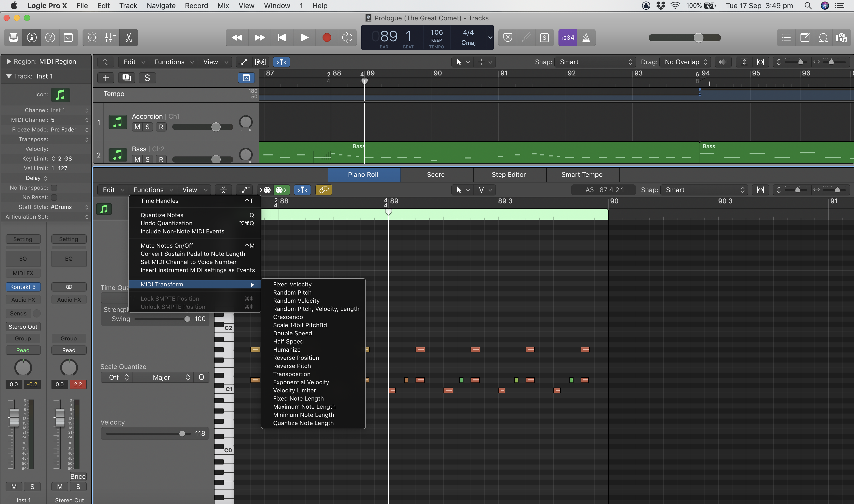Enable the metronome click icon
This screenshot has height=504, width=854.
586,37
